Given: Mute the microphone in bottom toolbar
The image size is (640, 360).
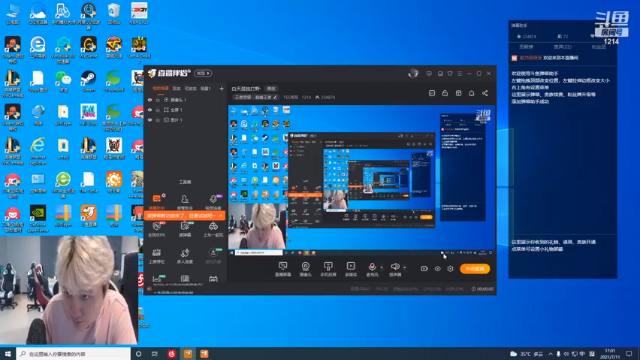Looking at the screenshot, I should [372, 267].
